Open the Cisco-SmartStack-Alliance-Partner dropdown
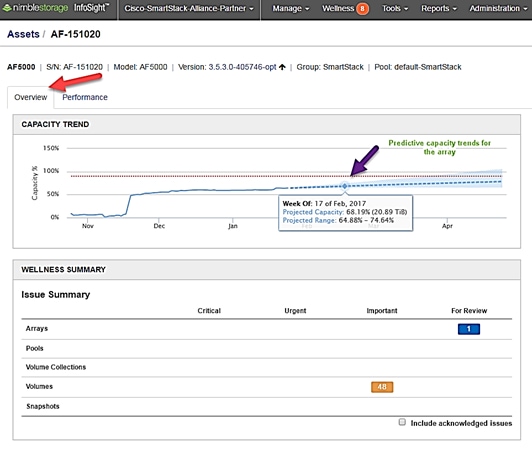532x449 pixels. (189, 8)
